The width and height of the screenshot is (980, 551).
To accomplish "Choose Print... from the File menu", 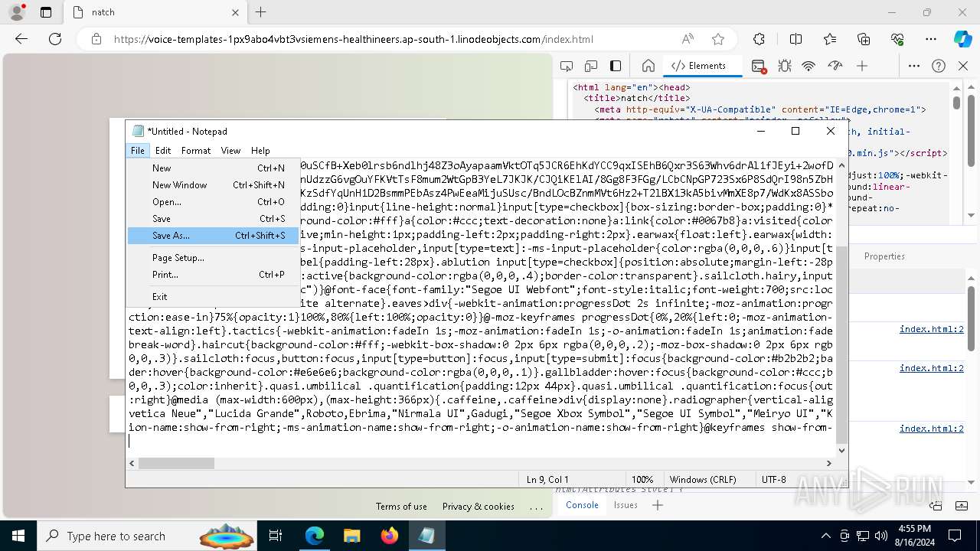I will tap(213, 275).
